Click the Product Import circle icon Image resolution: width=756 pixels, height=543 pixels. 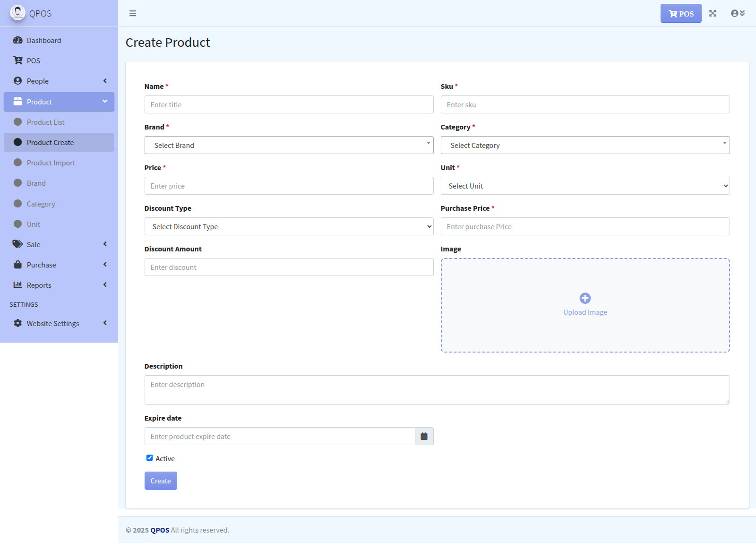click(x=18, y=163)
